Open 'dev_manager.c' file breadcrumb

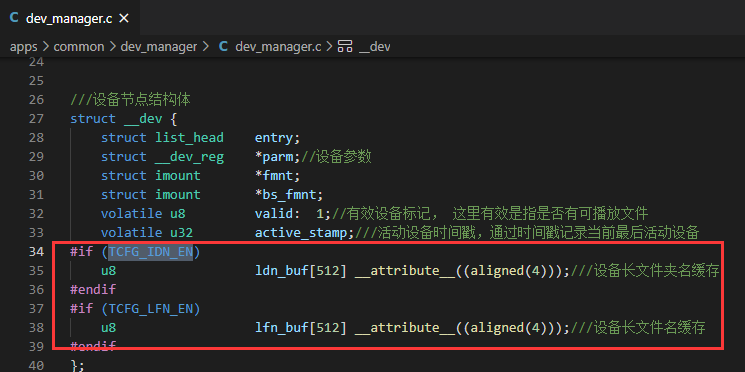tap(278, 47)
